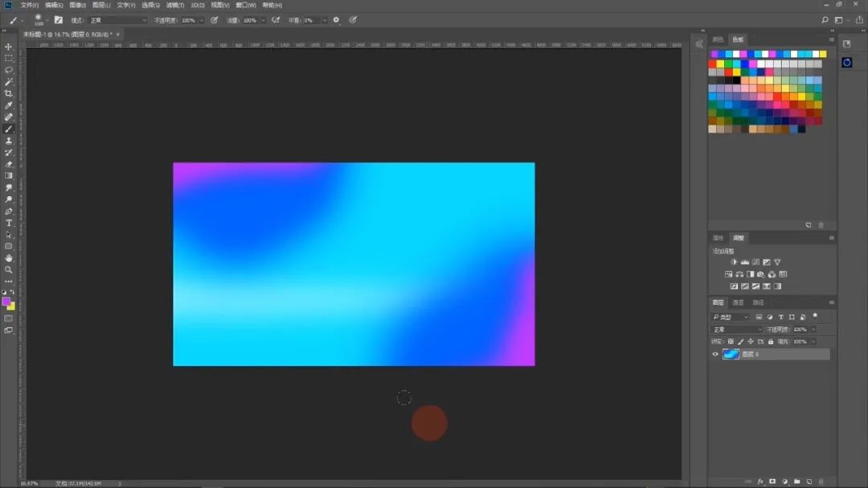Add a Brightness/Contrast adjustment
Image resolution: width=868 pixels, height=488 pixels.
coord(734,262)
